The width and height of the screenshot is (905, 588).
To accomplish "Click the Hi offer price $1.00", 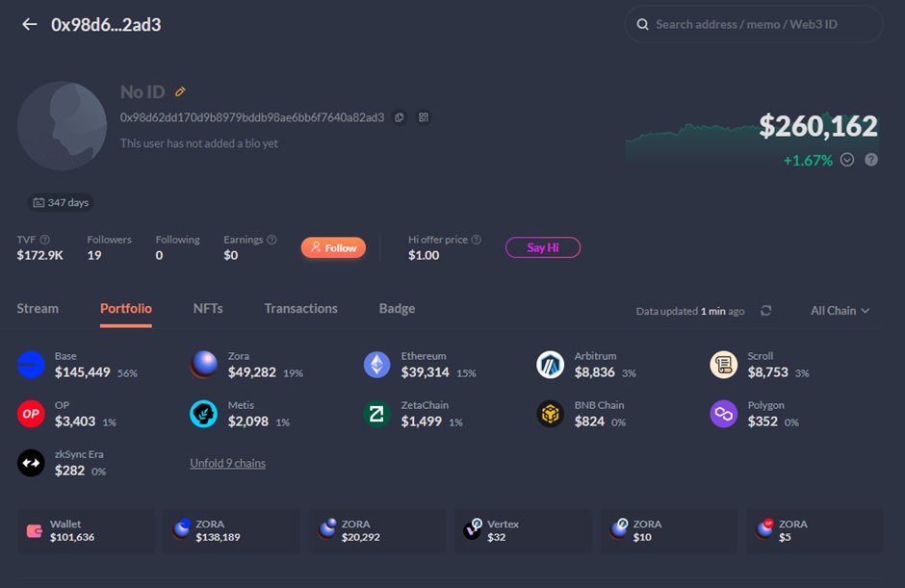I will [x=424, y=255].
